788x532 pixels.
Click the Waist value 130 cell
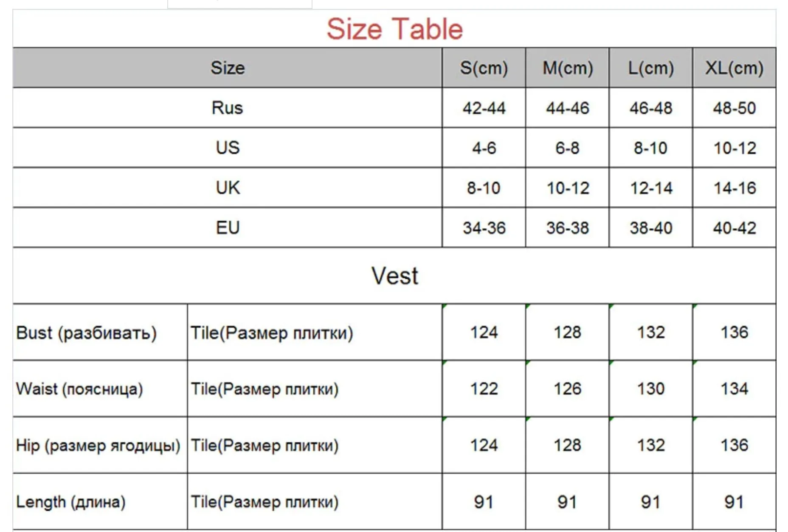tap(651, 389)
